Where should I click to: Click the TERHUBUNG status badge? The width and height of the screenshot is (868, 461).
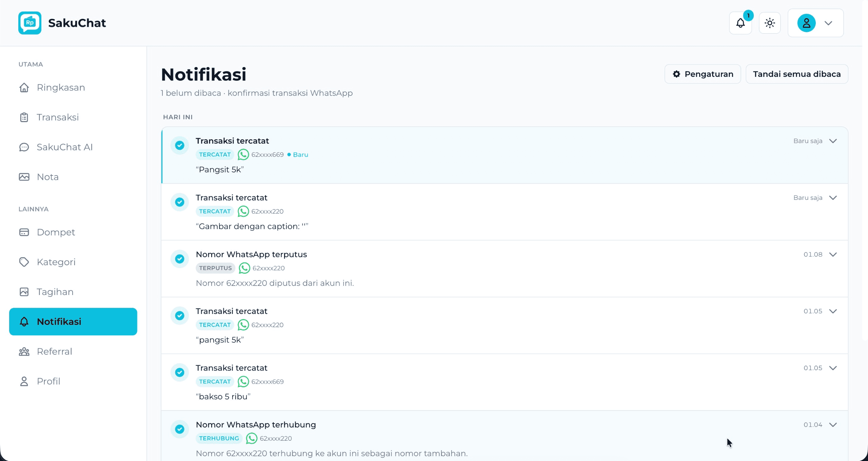pos(219,438)
